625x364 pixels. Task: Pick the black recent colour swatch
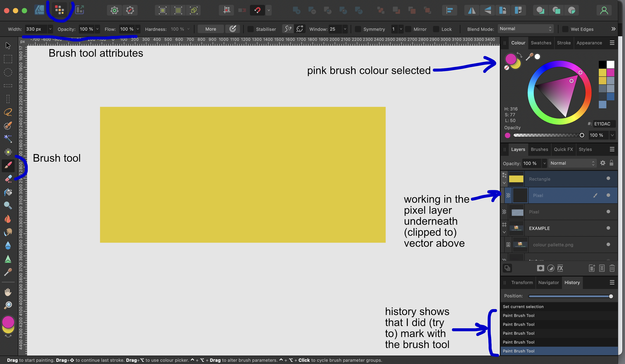[x=602, y=65]
